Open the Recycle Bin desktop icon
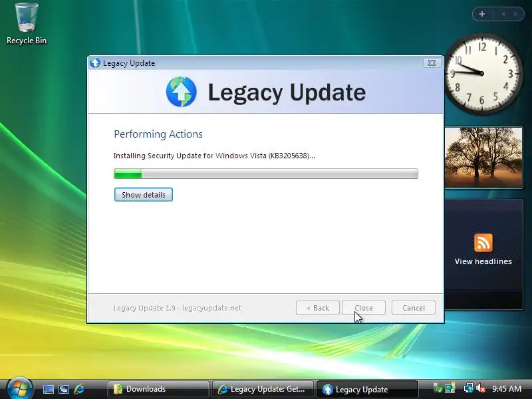Screen dimensions: 532x399 (x=27, y=24)
